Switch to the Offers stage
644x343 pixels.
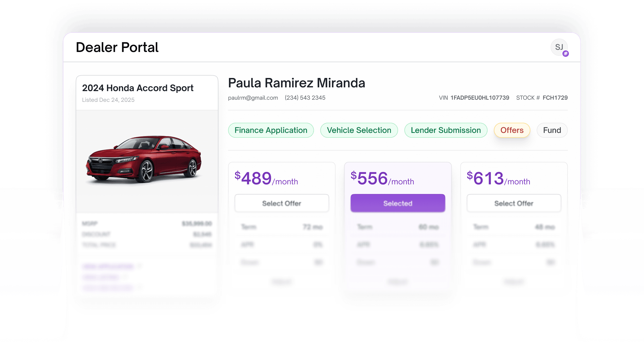[512, 130]
